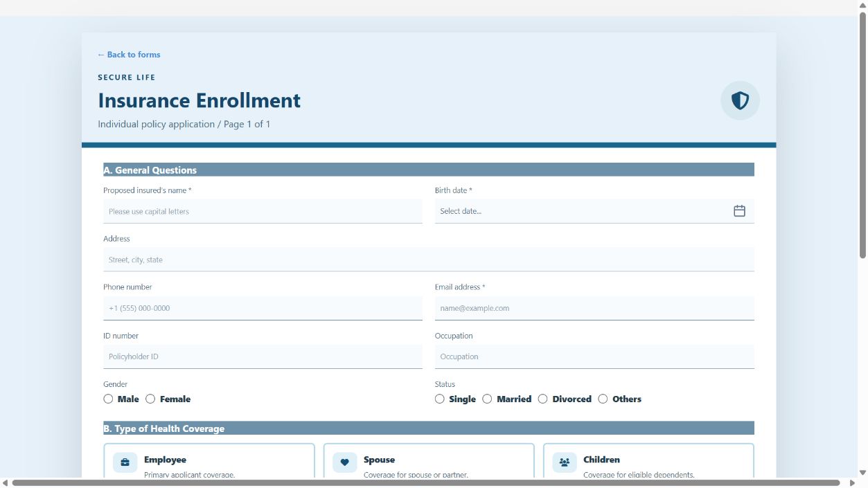Select the Female gender radio button
This screenshot has width=868, height=488.
point(150,399)
